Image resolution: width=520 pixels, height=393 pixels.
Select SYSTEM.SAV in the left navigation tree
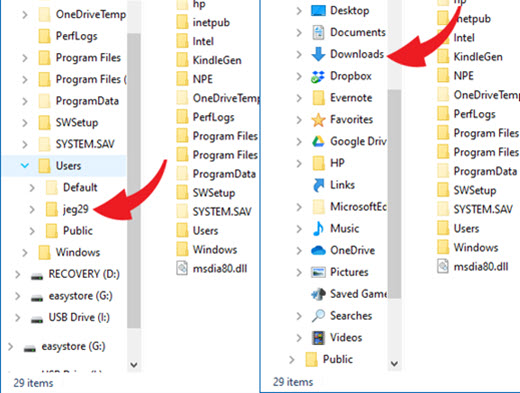coord(85,144)
